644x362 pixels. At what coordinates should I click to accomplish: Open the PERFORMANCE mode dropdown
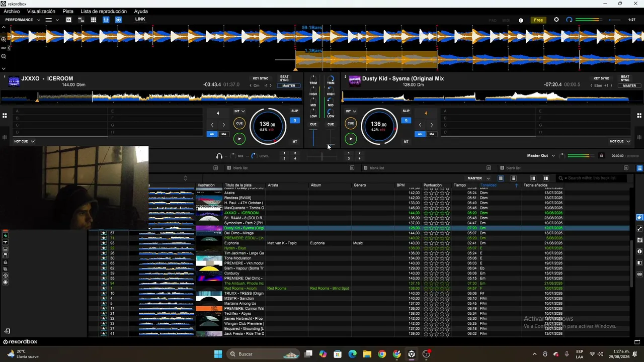[23, 20]
